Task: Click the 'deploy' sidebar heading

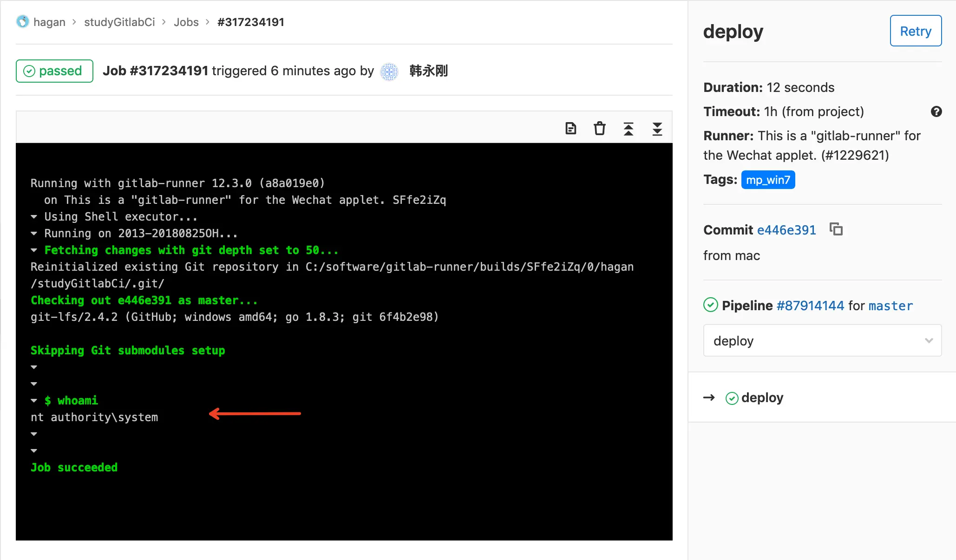Action: click(733, 32)
